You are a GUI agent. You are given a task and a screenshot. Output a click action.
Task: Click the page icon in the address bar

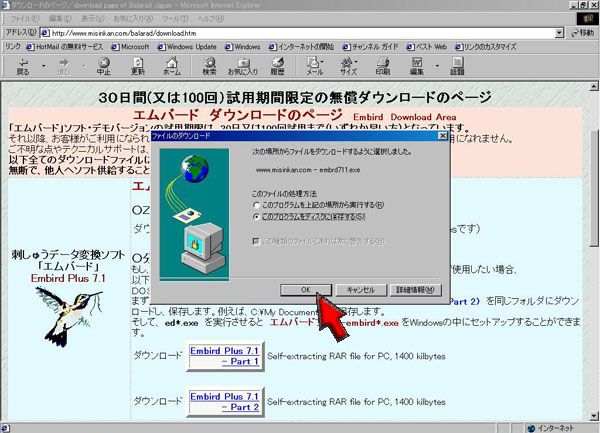[x=46, y=33]
